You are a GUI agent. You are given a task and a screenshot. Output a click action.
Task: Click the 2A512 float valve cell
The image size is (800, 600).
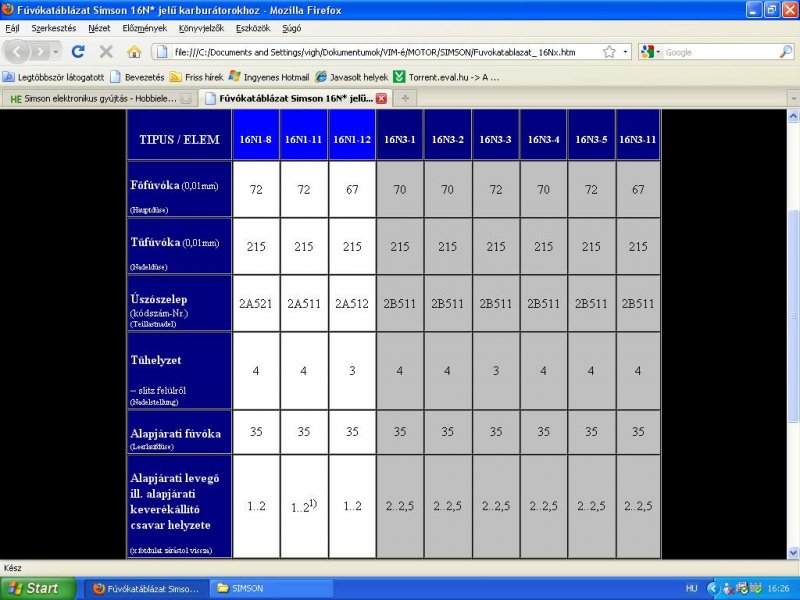(352, 304)
